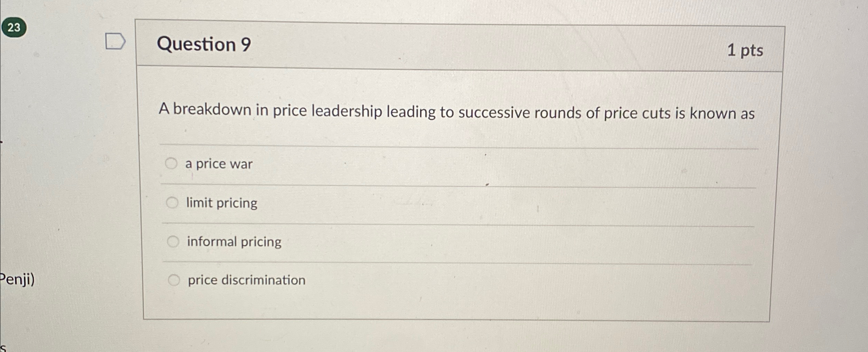
Task: Choose the 'limit pricing' answer option
Action: tap(172, 202)
